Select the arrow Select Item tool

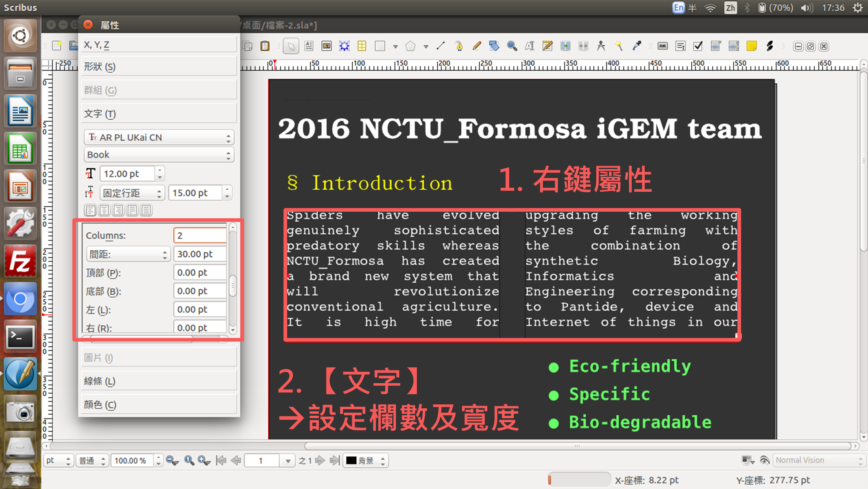(x=291, y=46)
